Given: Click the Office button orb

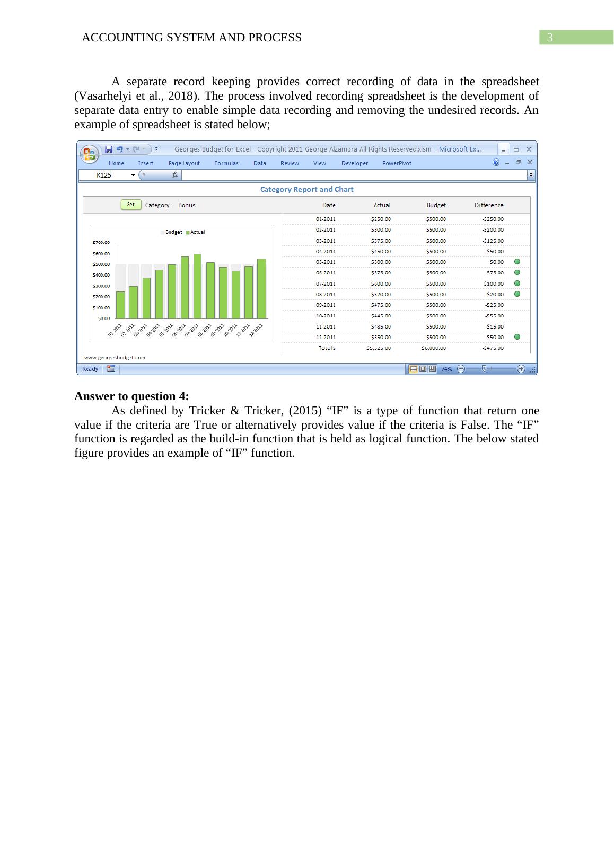Looking at the screenshot, I should pyautogui.click(x=90, y=154).
